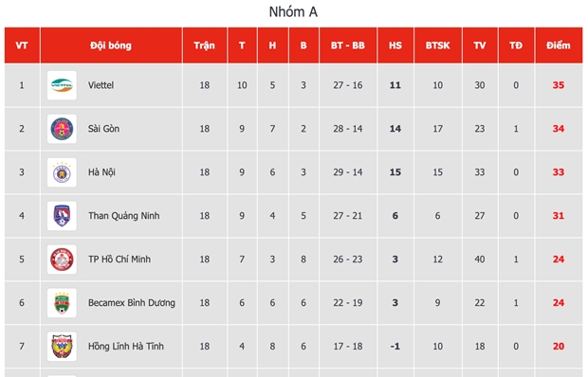Click the TV column header
This screenshot has height=377, width=588.
480,45
